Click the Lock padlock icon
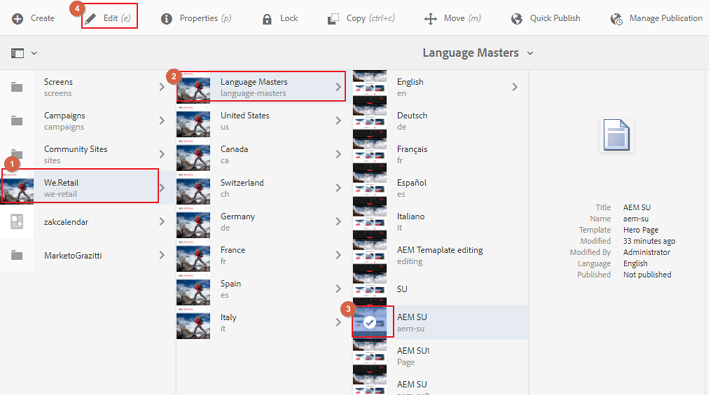The image size is (709, 395). 267,19
